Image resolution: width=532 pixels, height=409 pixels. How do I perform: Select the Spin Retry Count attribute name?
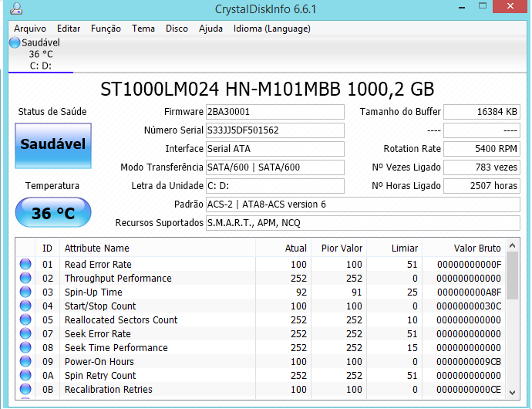[x=100, y=376]
